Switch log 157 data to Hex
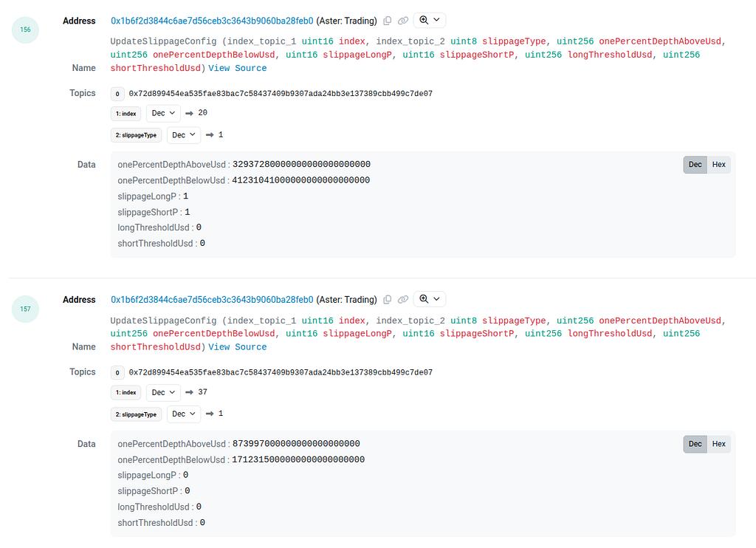 click(718, 444)
